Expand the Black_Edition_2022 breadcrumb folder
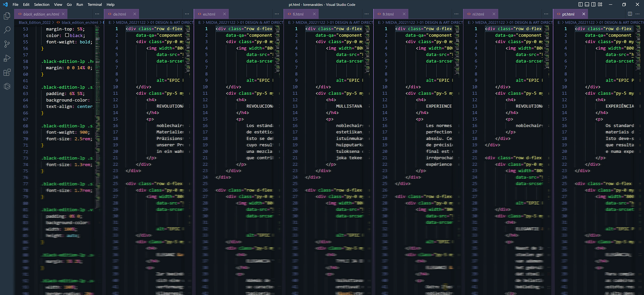 click(x=35, y=22)
